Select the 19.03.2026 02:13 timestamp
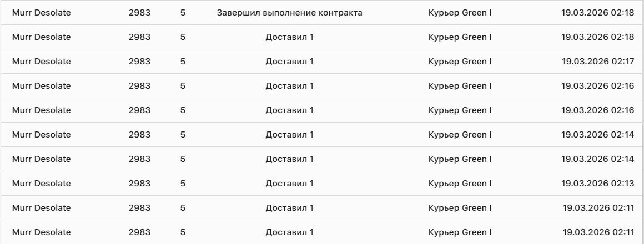 (x=597, y=184)
